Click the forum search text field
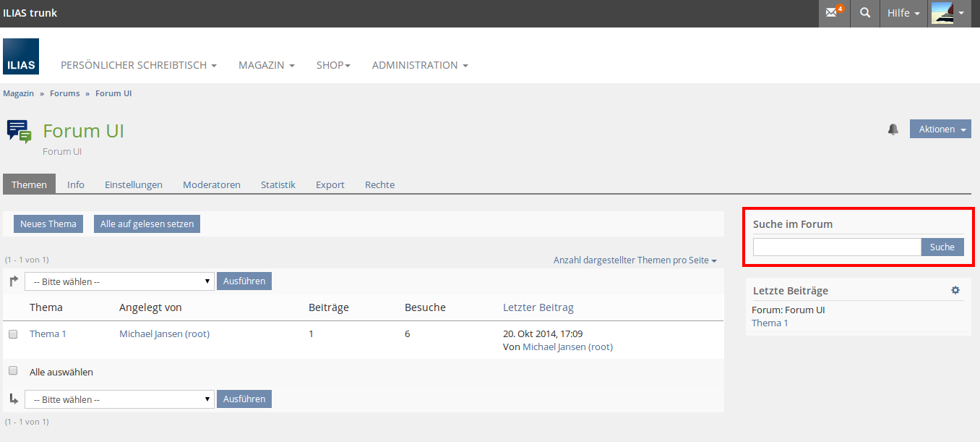The height and width of the screenshot is (442, 980). [x=836, y=247]
